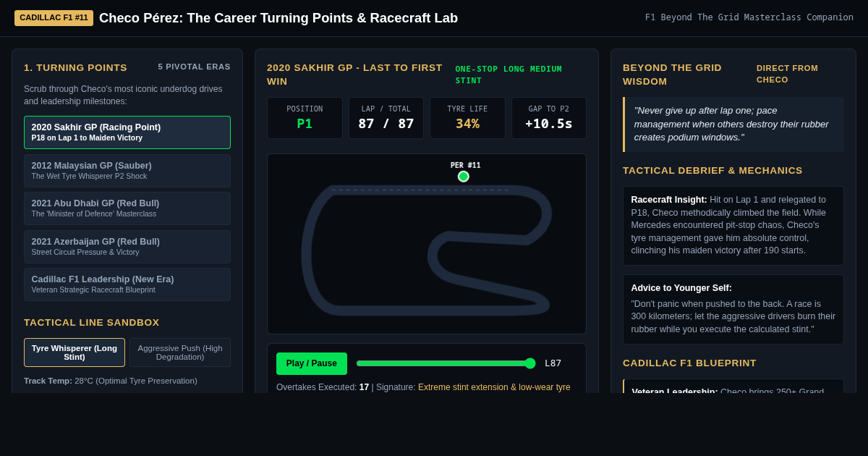Image resolution: width=868 pixels, height=456 pixels.
Task: Click the '2020 Sakhir GP - Last to First Win' heading
Action: pos(354,75)
